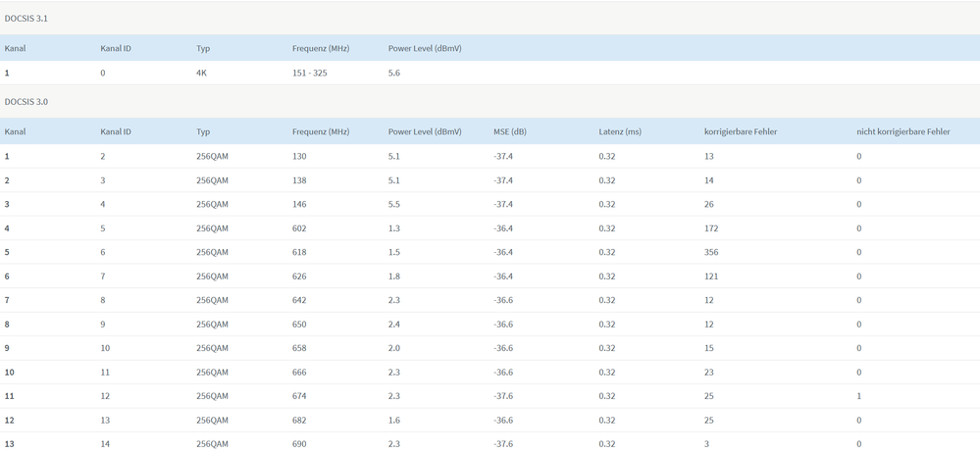Click correctable errors value 14 at 138 MHz
The image size is (980, 452).
708,180
